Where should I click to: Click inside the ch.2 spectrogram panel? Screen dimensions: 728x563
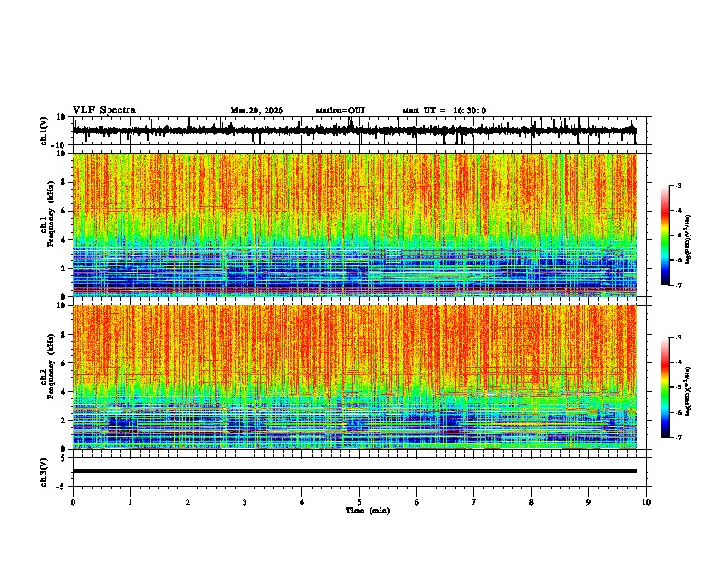(354, 377)
